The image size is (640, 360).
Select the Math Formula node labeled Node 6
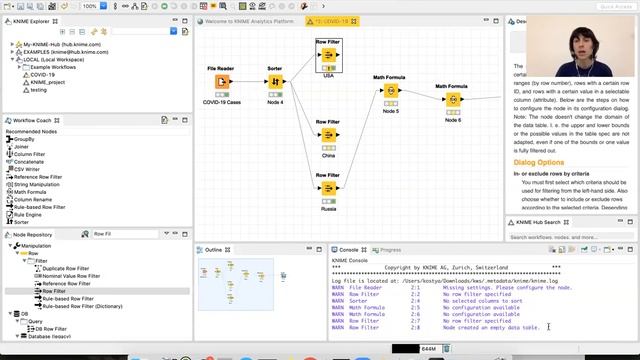(453, 100)
